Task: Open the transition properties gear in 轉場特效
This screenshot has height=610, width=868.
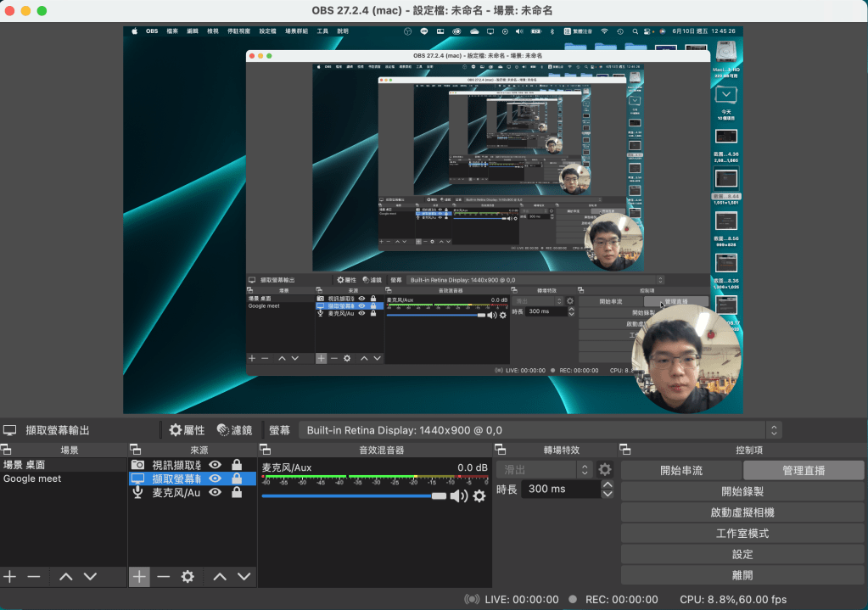Action: (605, 469)
